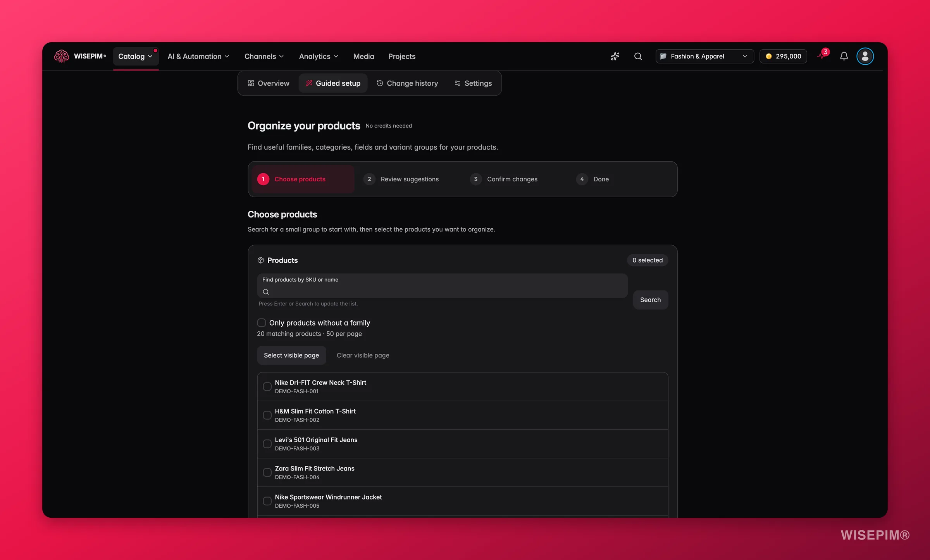Tick the 'Only products without a family' checkbox

[262, 322]
